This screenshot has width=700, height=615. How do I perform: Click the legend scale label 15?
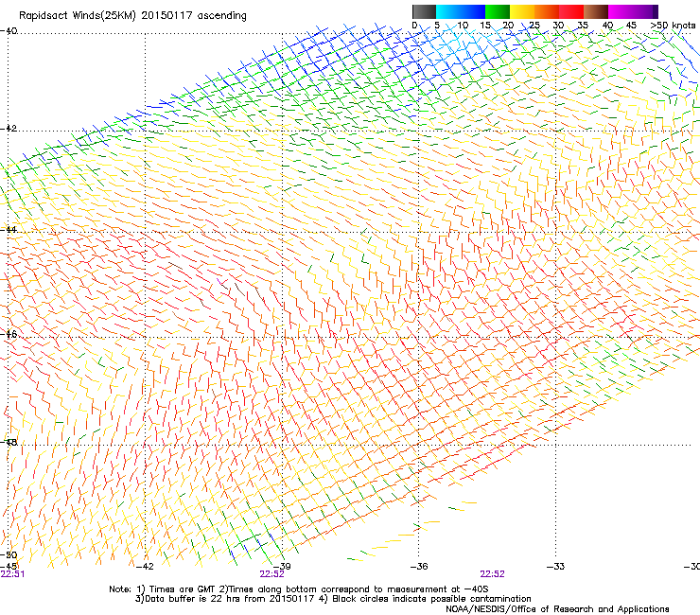pos(485,26)
